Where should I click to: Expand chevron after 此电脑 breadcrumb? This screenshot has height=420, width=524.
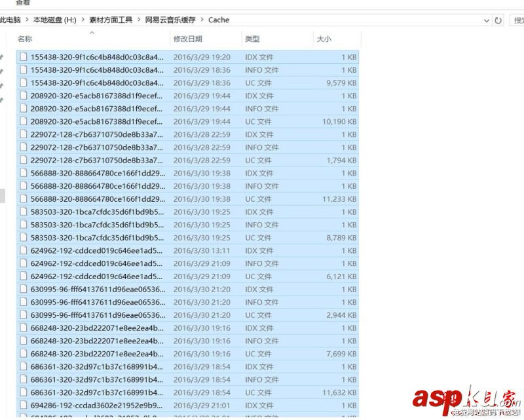click(27, 20)
